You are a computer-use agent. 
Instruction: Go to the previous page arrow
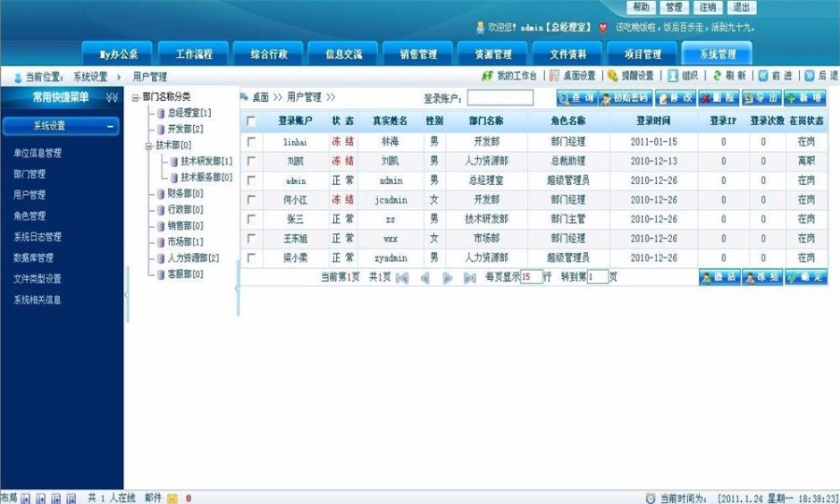pos(425,277)
